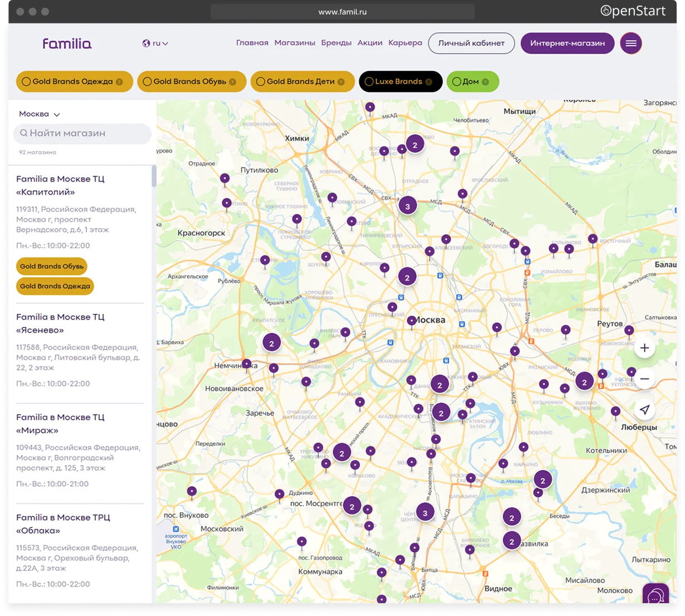Open cluster marker 2 near Химки north

point(415,144)
